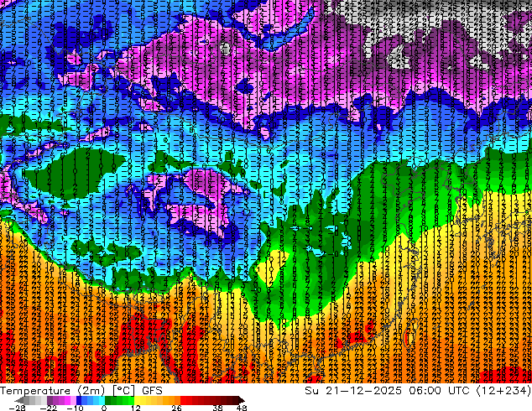Click the '06:00 UTC' time text
The image size is (532, 411).
[439, 391]
